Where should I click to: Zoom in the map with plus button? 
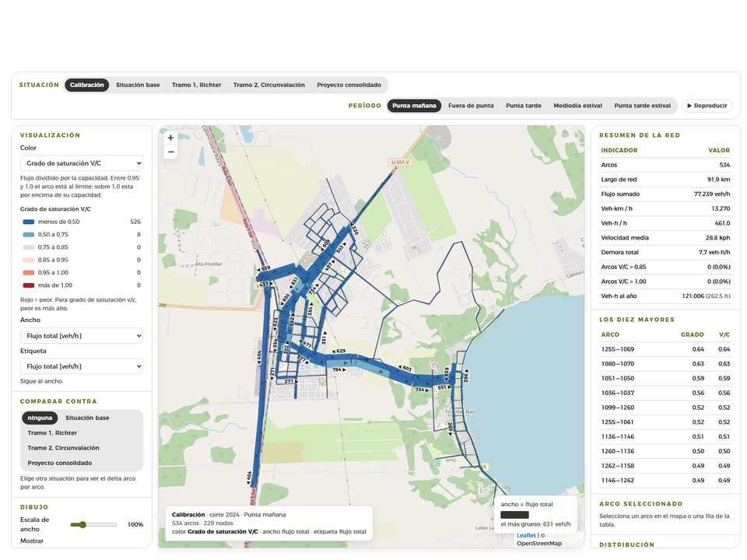[x=170, y=138]
